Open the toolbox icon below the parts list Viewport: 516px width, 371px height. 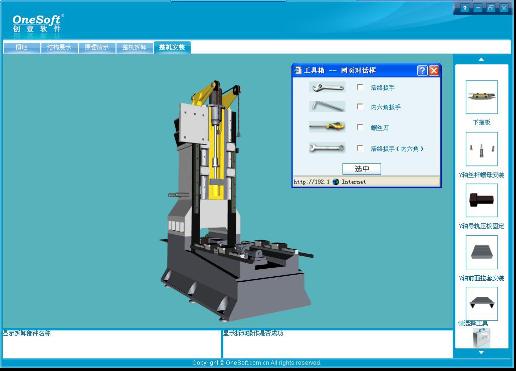481,337
